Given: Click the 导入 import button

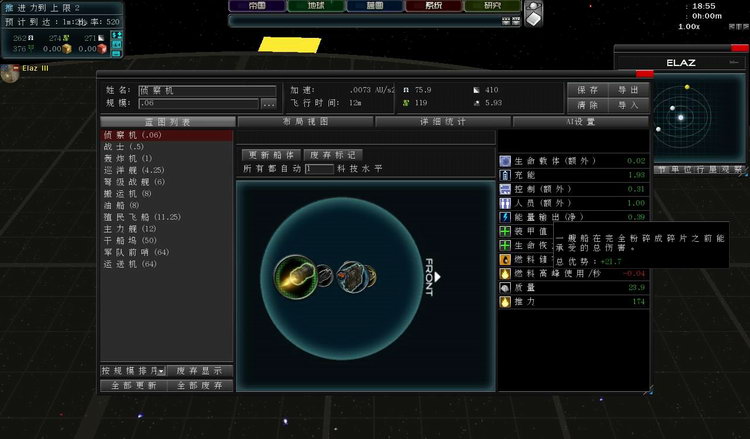Looking at the screenshot, I should (629, 105).
